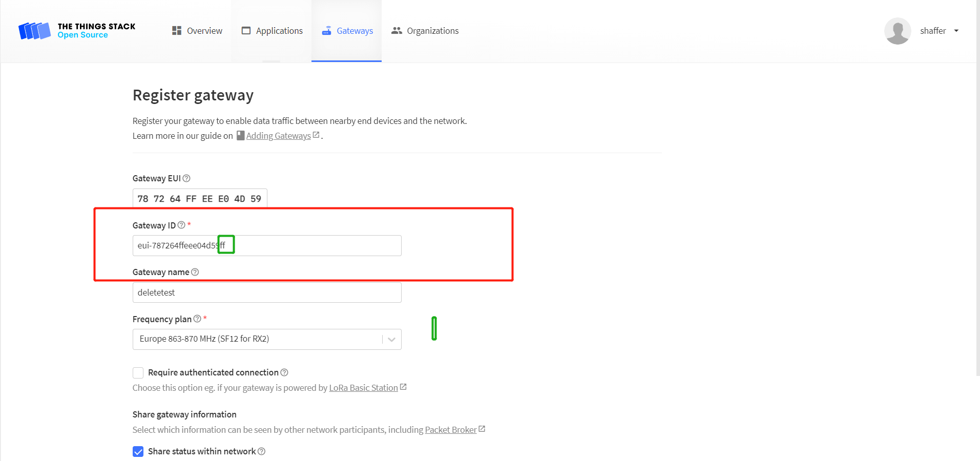Click into the Gateway EUI field
Viewport: 980px width, 461px height.
pyautogui.click(x=199, y=199)
